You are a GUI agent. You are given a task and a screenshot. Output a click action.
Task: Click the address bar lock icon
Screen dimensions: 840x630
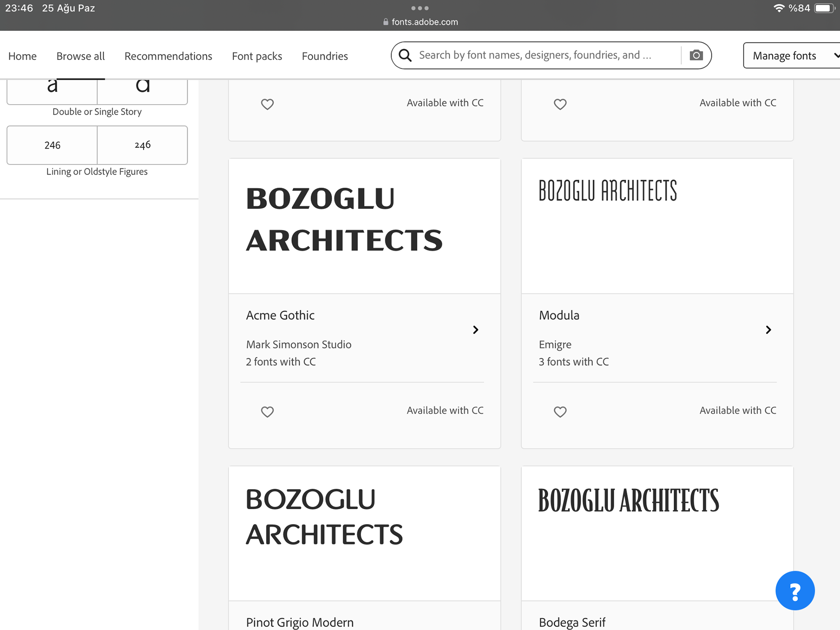tap(385, 22)
